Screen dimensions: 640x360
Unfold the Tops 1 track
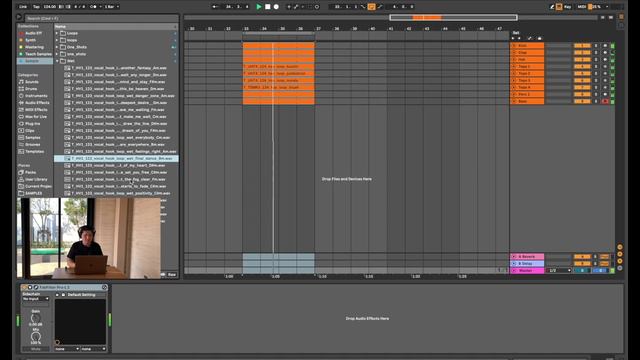(x=514, y=67)
